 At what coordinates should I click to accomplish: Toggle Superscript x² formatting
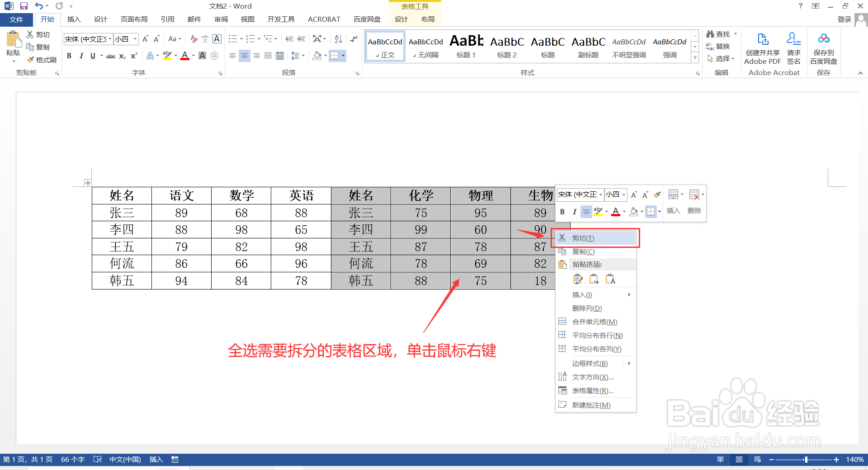coord(134,56)
